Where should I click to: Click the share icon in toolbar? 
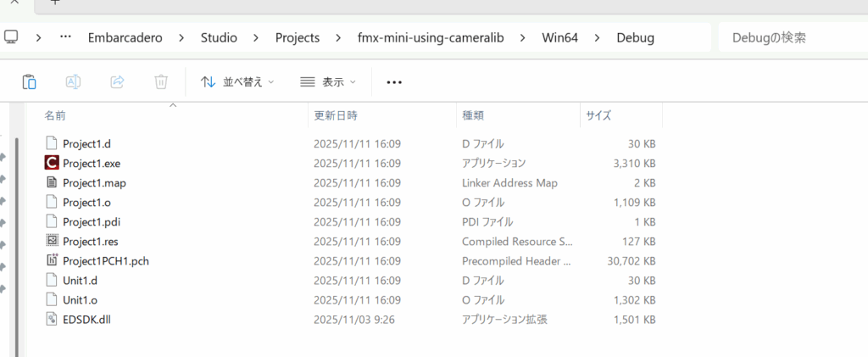118,82
